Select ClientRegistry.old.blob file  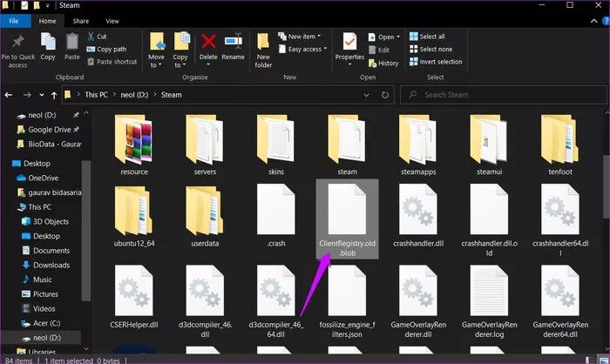pyautogui.click(x=347, y=219)
